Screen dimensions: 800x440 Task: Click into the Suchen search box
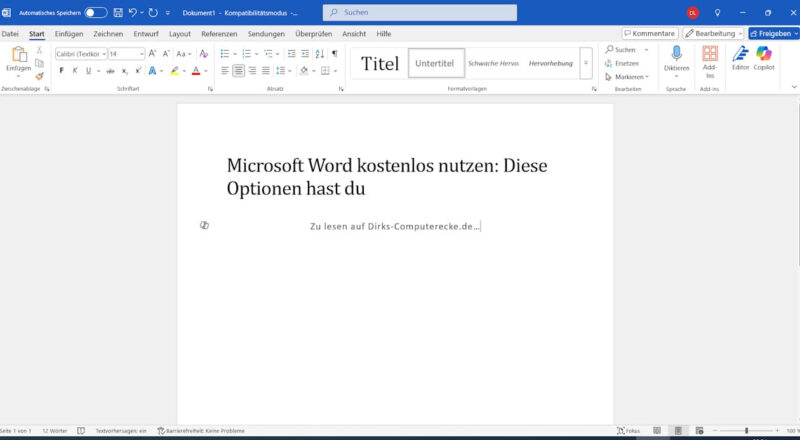[419, 12]
